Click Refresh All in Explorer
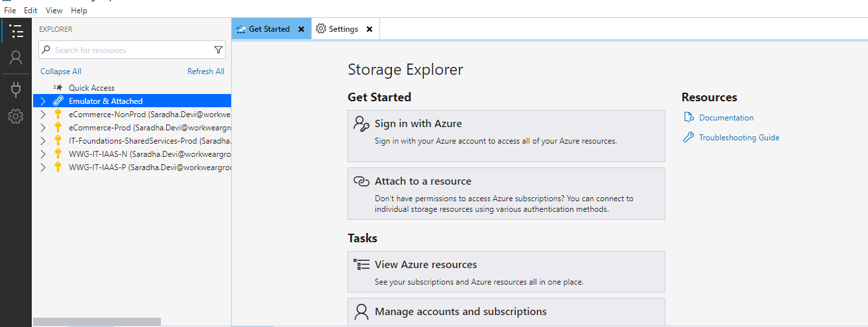This screenshot has width=868, height=327. [206, 71]
